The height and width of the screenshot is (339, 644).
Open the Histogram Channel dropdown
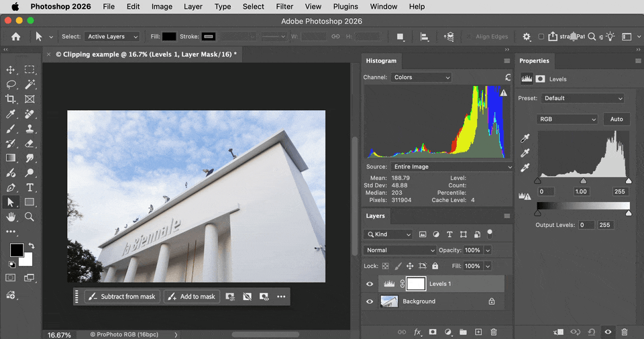coord(421,77)
